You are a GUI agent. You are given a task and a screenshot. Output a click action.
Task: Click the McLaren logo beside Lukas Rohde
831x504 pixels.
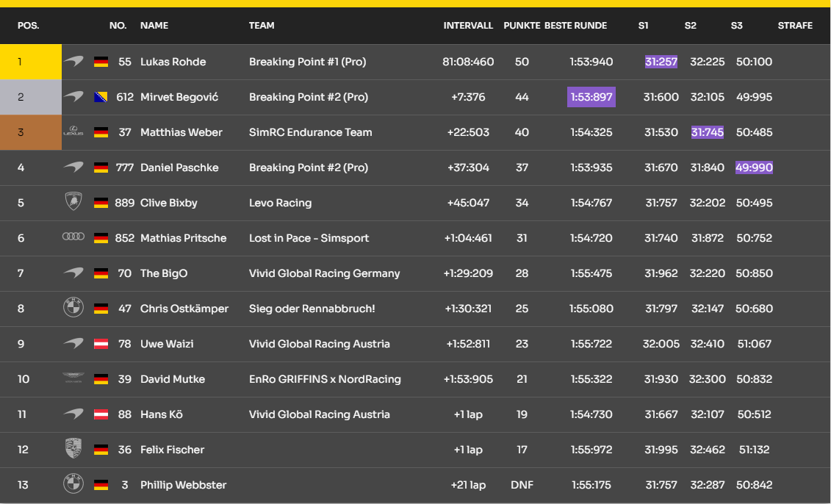73,62
